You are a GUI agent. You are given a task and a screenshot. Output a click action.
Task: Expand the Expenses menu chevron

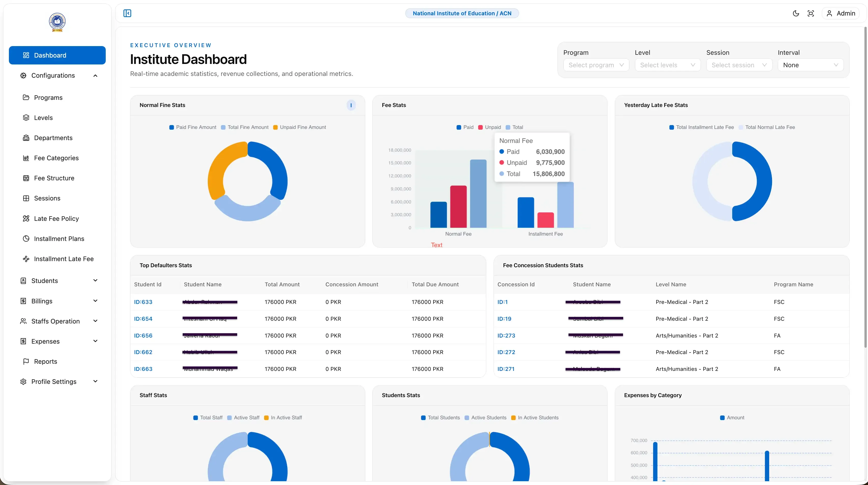(x=95, y=341)
